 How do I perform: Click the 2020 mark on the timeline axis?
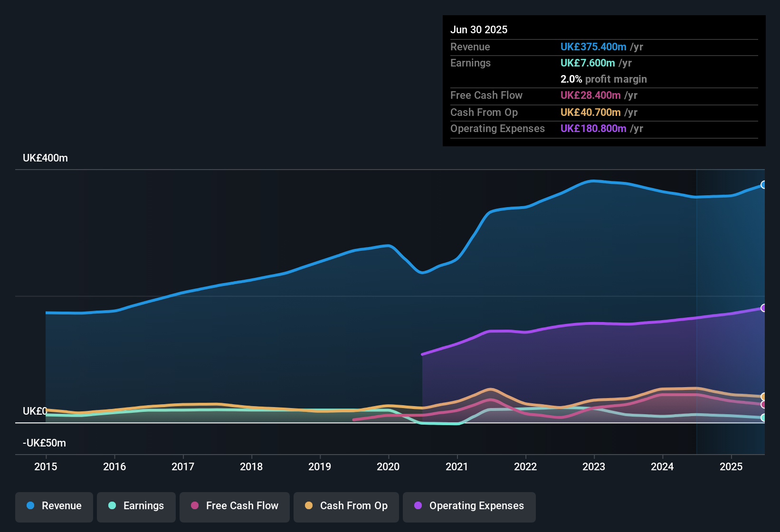(388, 467)
